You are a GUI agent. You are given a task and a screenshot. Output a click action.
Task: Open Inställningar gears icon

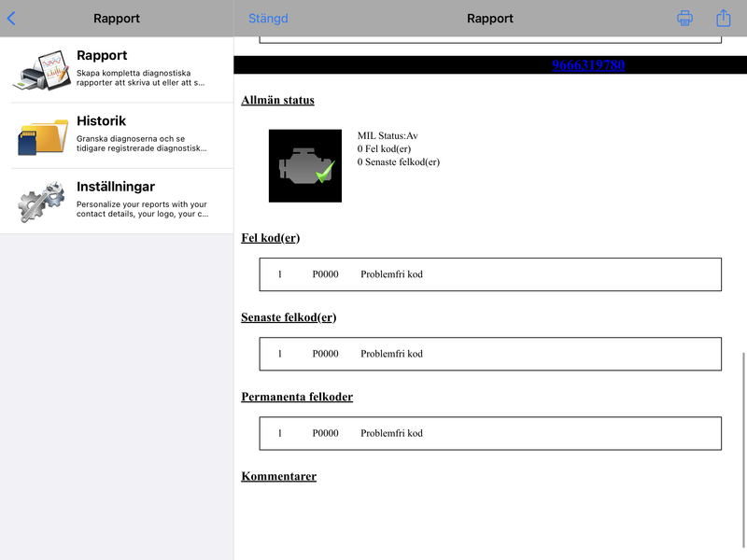coord(41,202)
